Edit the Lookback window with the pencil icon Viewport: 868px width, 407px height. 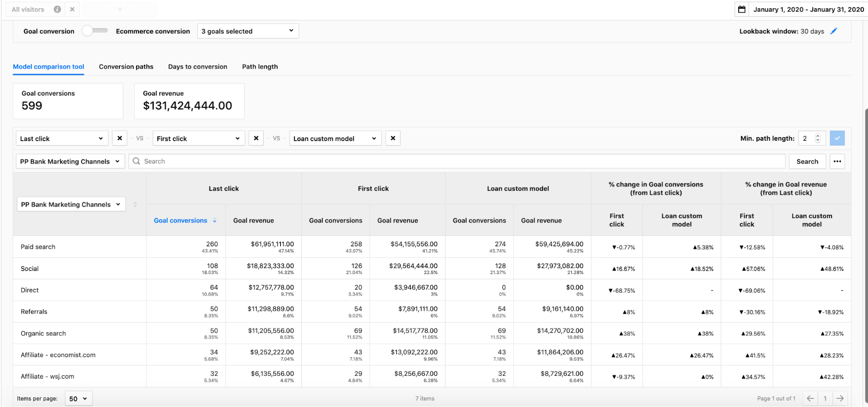(x=834, y=31)
